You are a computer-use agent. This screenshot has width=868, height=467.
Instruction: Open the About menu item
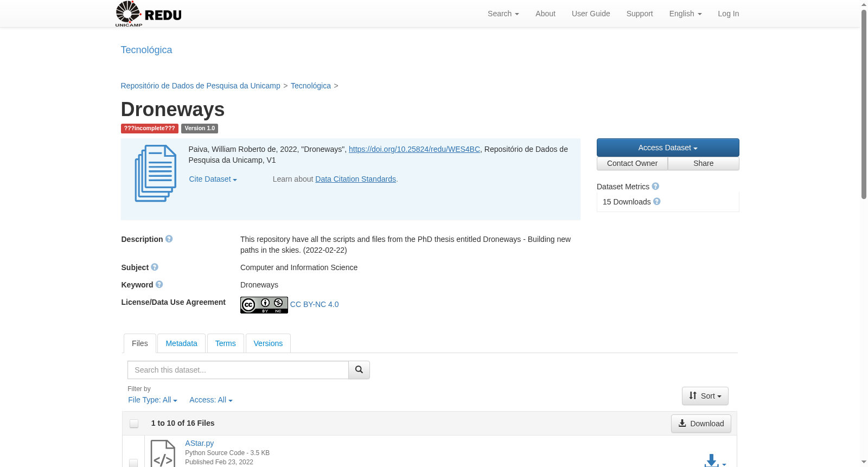[x=545, y=14]
